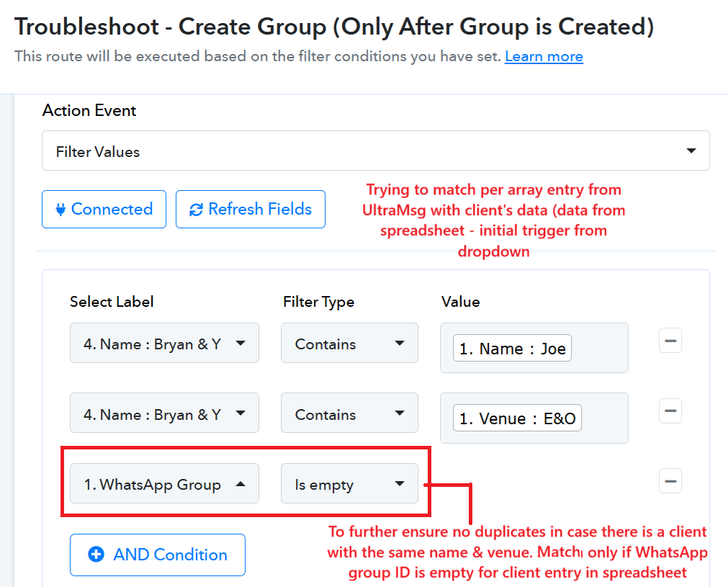This screenshot has width=728, height=587.
Task: Open first row Contains filter type dropdown
Action: tap(349, 343)
